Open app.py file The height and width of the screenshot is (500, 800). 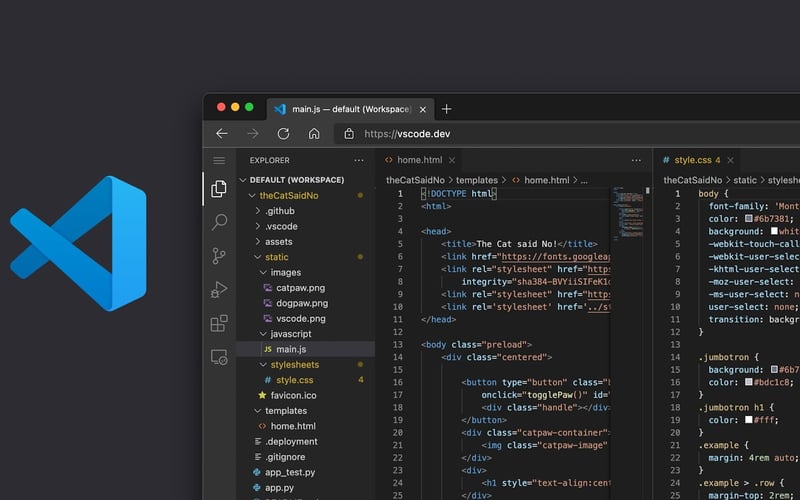pos(279,487)
